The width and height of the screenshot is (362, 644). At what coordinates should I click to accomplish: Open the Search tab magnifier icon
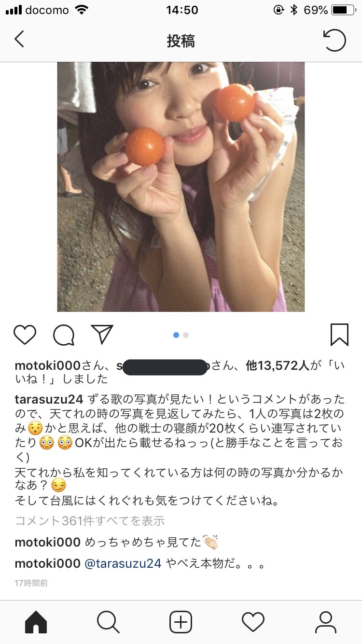pyautogui.click(x=108, y=622)
